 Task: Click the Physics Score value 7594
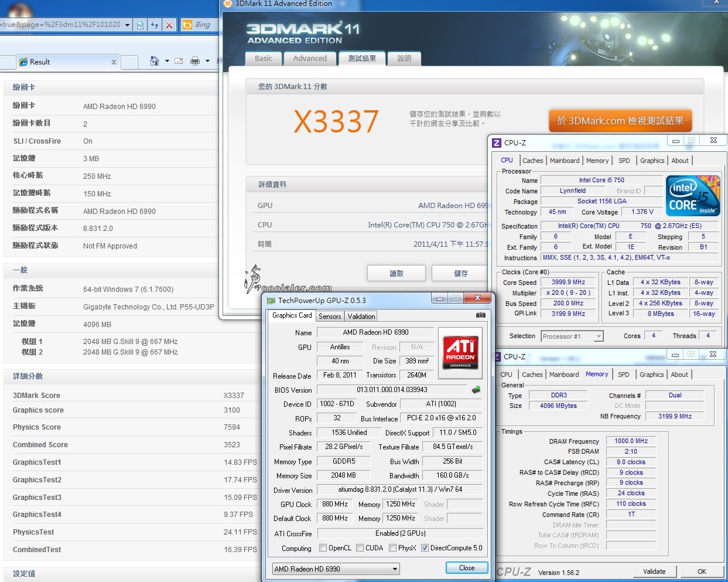(232, 427)
